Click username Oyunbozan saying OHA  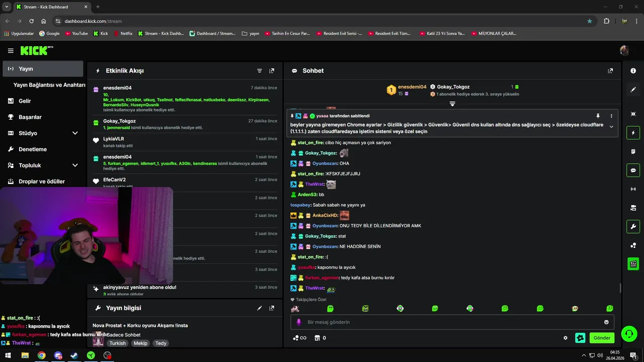tap(325, 163)
